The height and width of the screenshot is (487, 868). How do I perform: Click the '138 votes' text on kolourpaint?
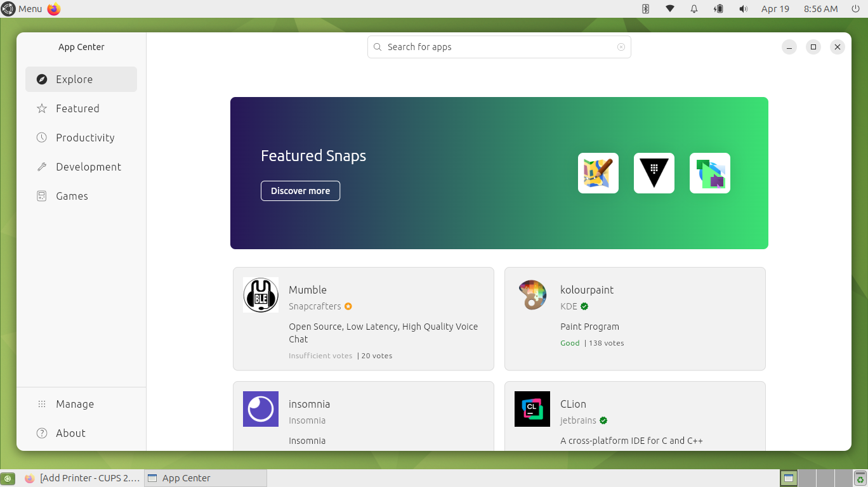tap(606, 343)
